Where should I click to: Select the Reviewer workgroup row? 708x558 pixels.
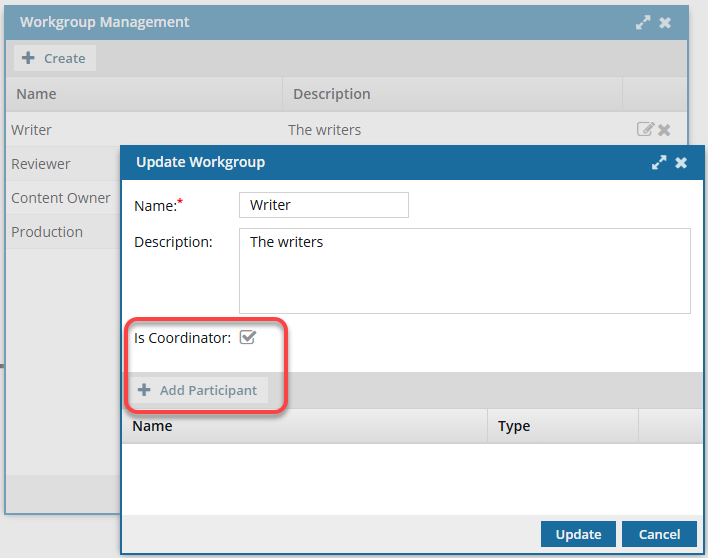pyautogui.click(x=41, y=164)
